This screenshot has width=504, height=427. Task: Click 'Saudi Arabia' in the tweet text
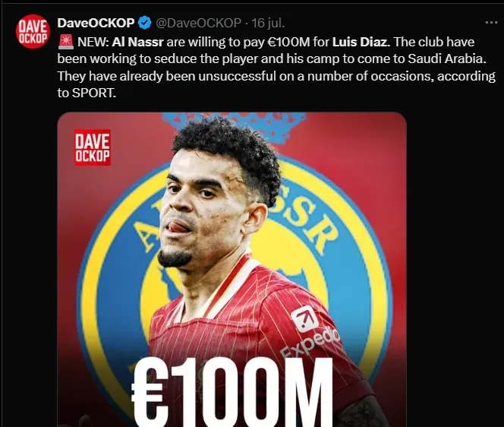pos(446,59)
